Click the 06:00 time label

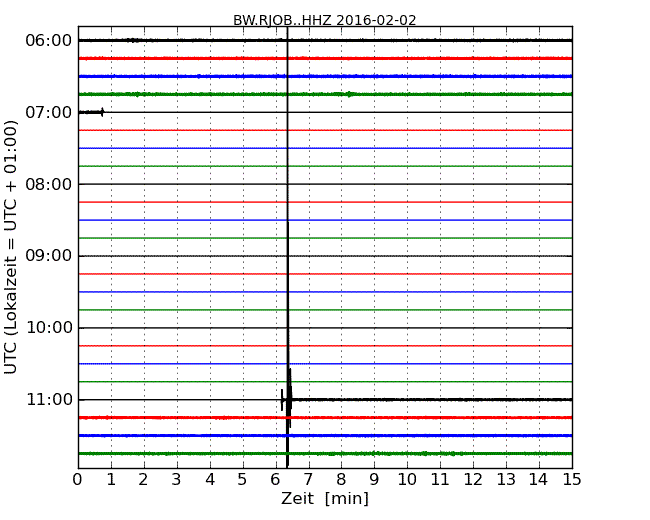(49, 41)
